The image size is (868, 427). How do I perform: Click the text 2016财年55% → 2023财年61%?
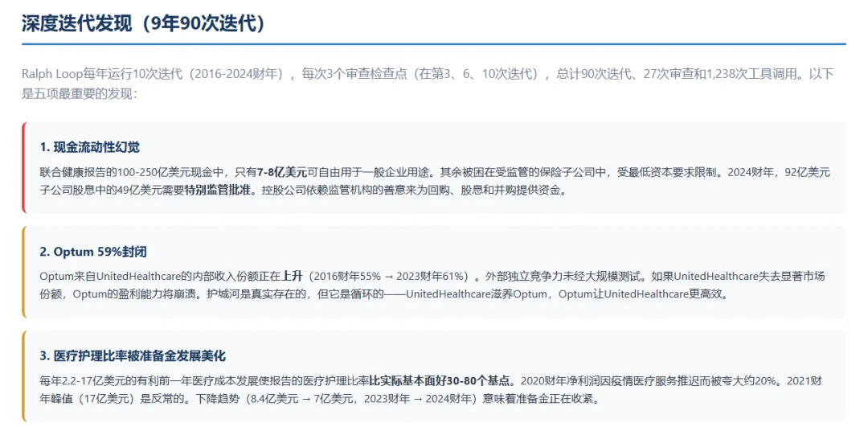389,276
